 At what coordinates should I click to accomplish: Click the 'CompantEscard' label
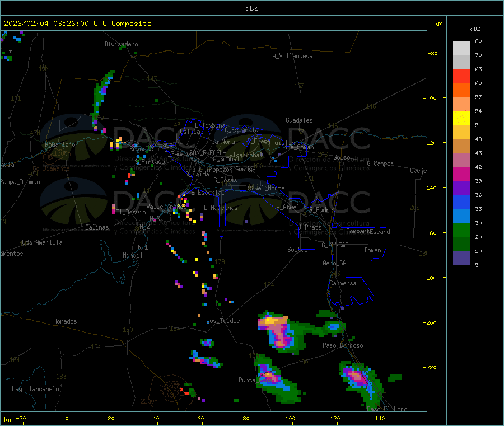368,232
